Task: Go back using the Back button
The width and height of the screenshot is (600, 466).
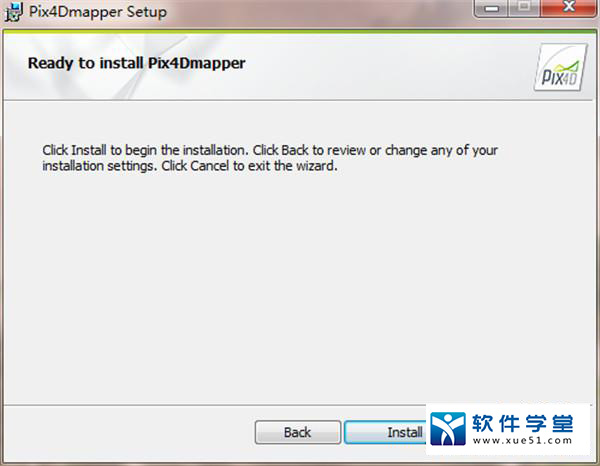Action: coord(298,432)
